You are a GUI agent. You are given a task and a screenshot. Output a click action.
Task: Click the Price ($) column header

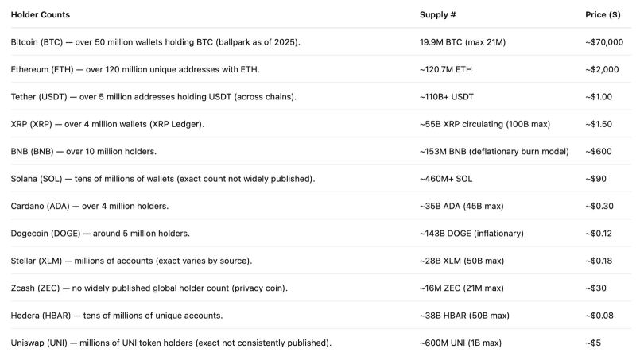click(603, 14)
